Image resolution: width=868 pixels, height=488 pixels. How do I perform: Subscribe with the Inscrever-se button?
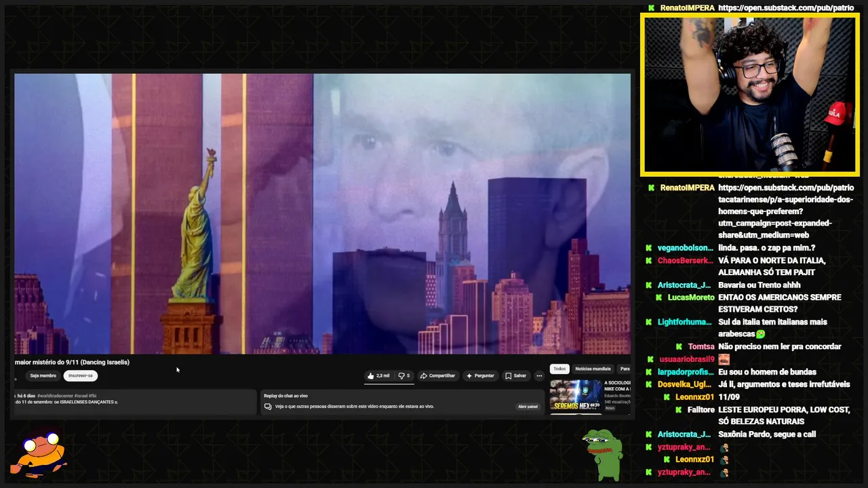coord(81,375)
